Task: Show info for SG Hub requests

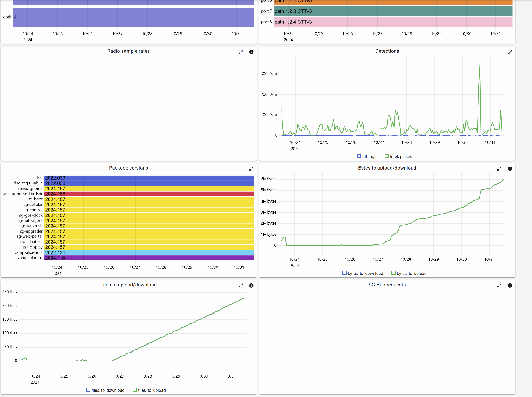Action: (x=510, y=286)
